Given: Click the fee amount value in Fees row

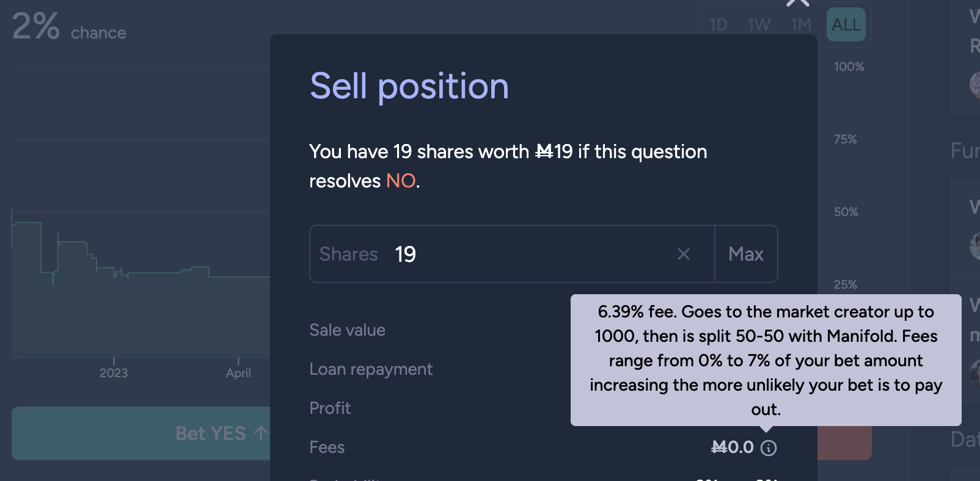Looking at the screenshot, I should click(733, 447).
